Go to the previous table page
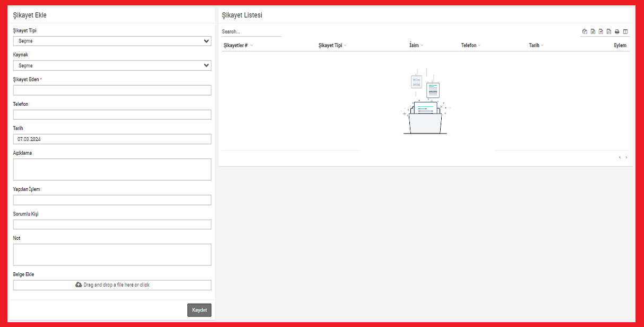Viewport: 644px width, 327px height. 620,157
